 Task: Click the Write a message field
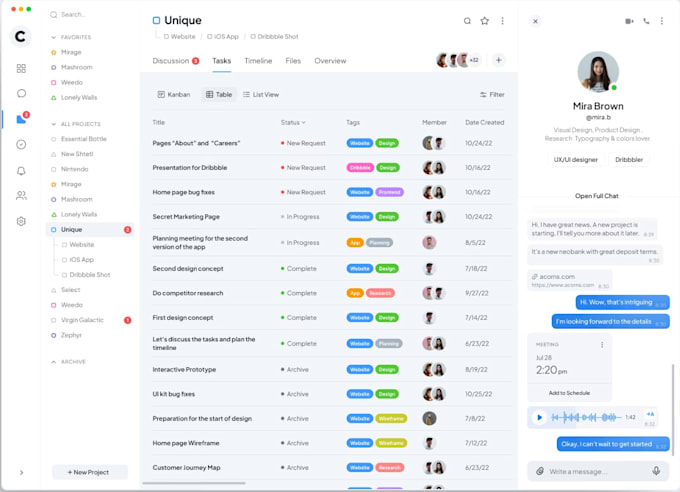pos(598,471)
